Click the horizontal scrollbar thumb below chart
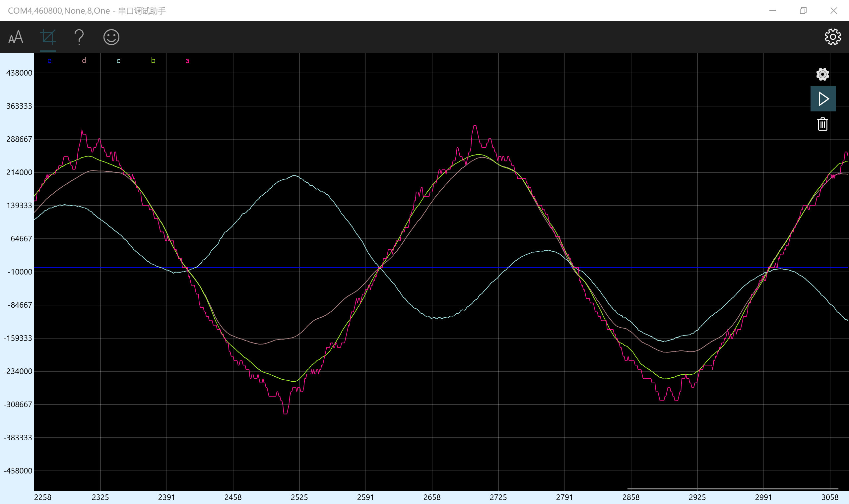849x504 pixels. click(x=733, y=488)
